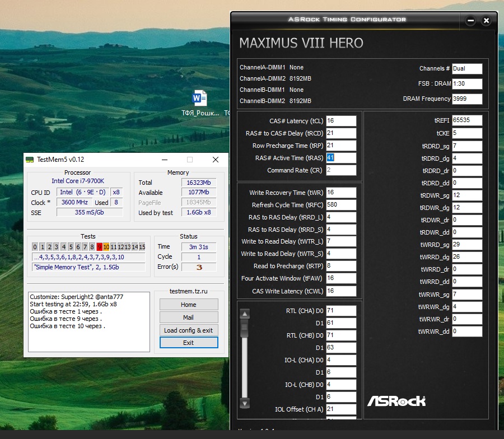The height and width of the screenshot is (439, 504).
Task: Click the Four Activate Window (tFAW) field
Action: (x=341, y=278)
